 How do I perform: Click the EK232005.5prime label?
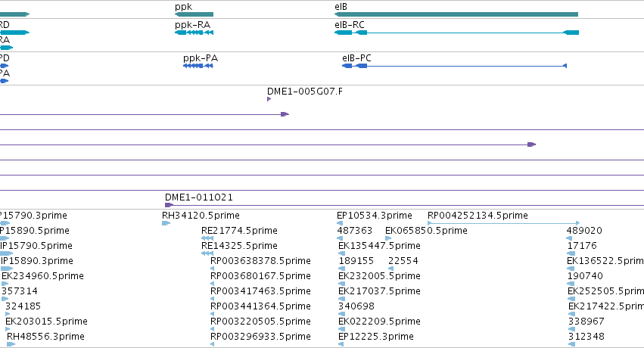[379, 276]
